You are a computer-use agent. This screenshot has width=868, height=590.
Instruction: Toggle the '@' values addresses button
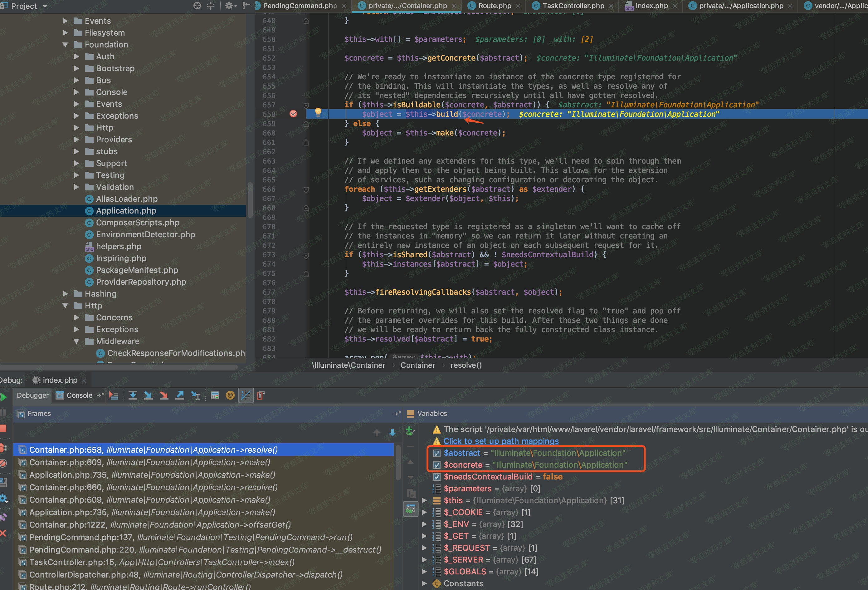click(230, 395)
